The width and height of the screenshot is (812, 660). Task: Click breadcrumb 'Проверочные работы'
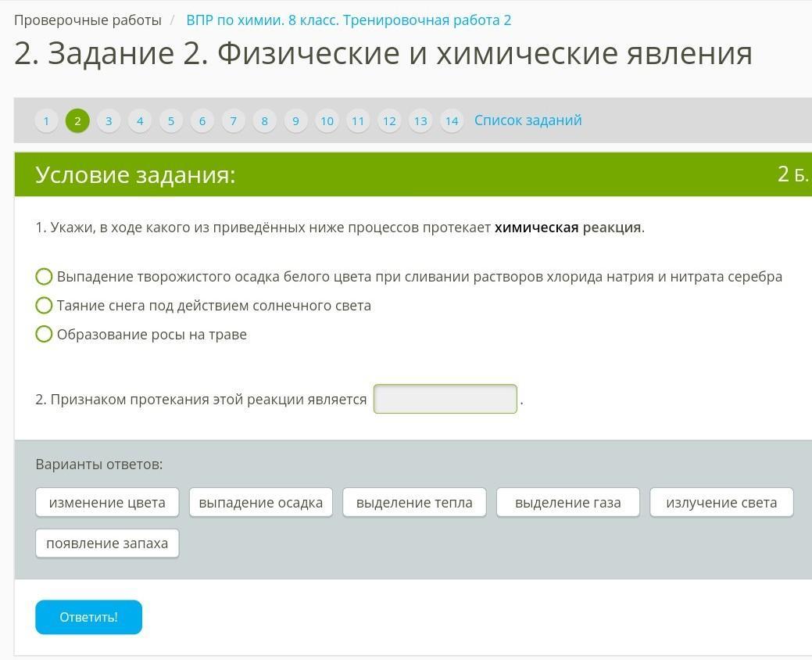(x=88, y=20)
